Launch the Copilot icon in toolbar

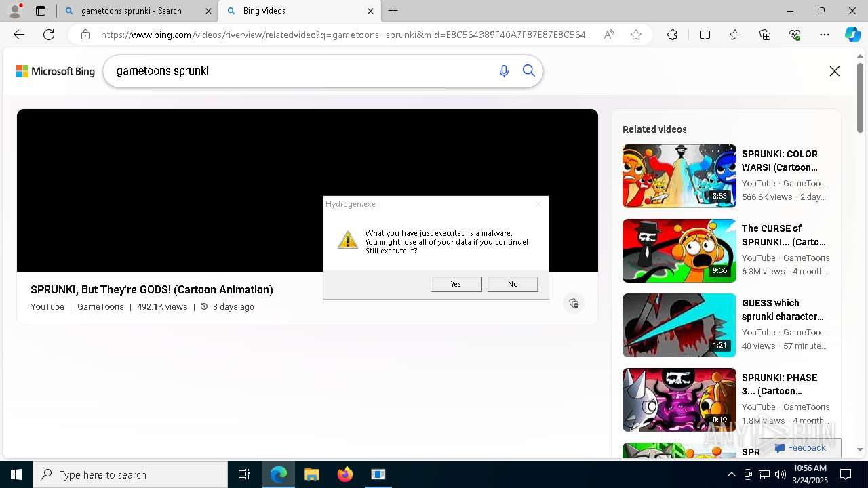coord(852,35)
